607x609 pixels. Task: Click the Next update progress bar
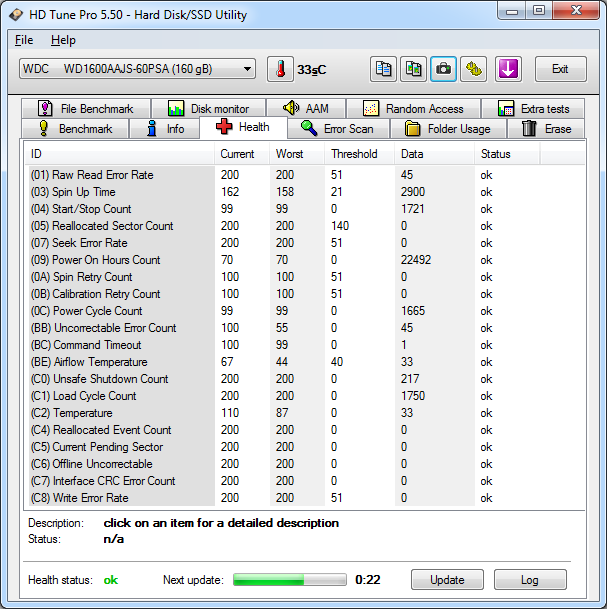[290, 579]
